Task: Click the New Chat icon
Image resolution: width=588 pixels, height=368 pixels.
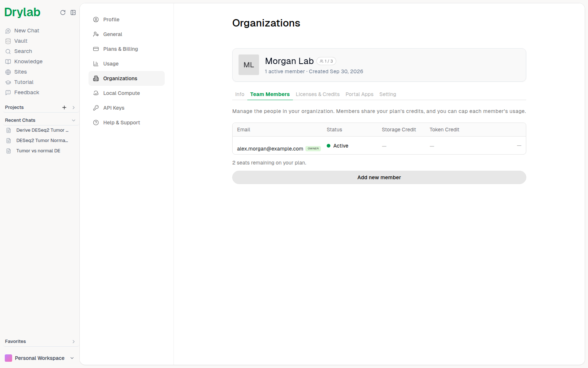Action: [8, 31]
